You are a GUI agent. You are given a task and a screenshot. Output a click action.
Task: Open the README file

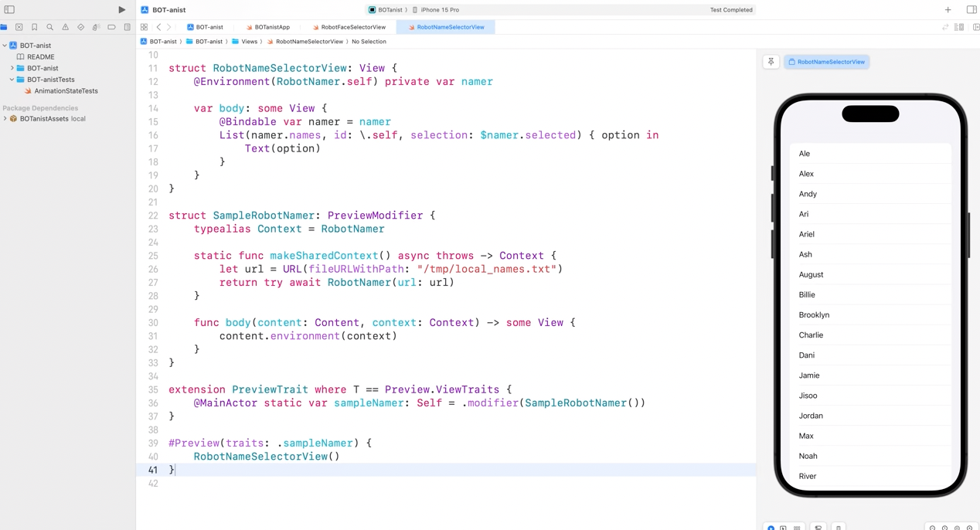coord(36,57)
